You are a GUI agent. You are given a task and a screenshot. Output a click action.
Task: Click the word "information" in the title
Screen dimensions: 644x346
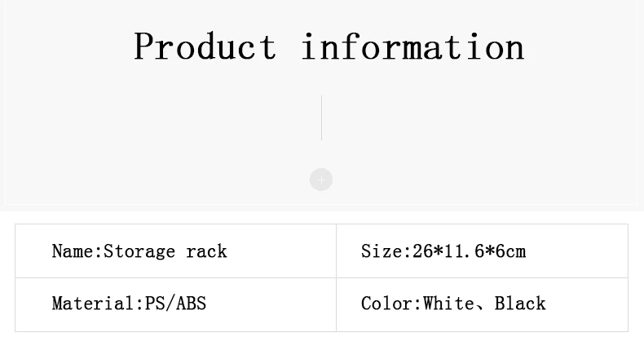pos(412,47)
